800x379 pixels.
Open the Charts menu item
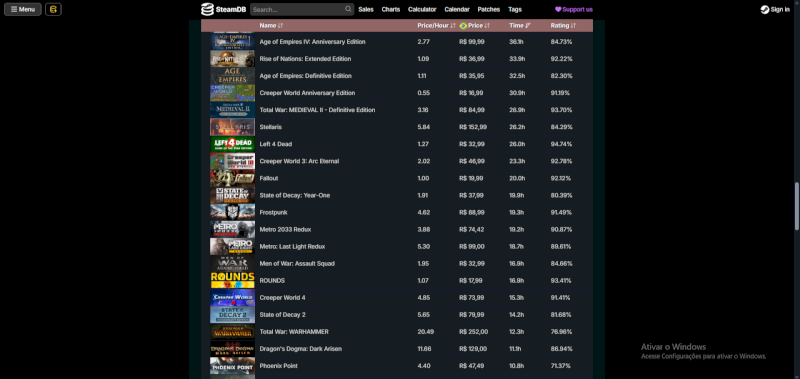point(391,9)
